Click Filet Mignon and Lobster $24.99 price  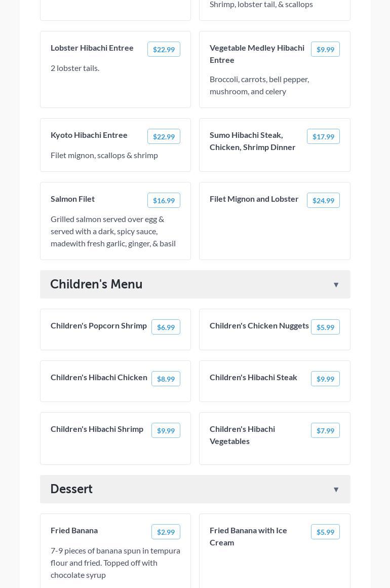[x=323, y=200]
